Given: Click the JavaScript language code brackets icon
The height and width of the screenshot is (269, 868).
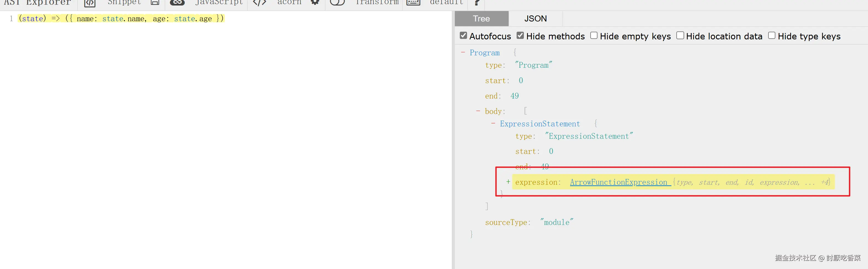Looking at the screenshot, I should pos(260,3).
